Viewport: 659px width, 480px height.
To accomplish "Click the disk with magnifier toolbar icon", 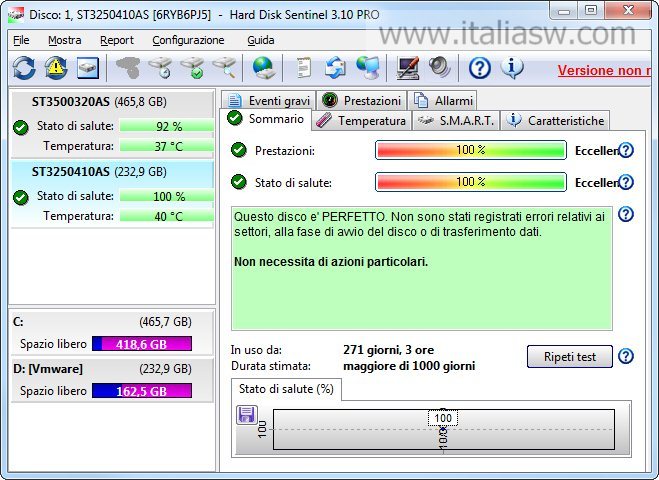I will pos(224,68).
